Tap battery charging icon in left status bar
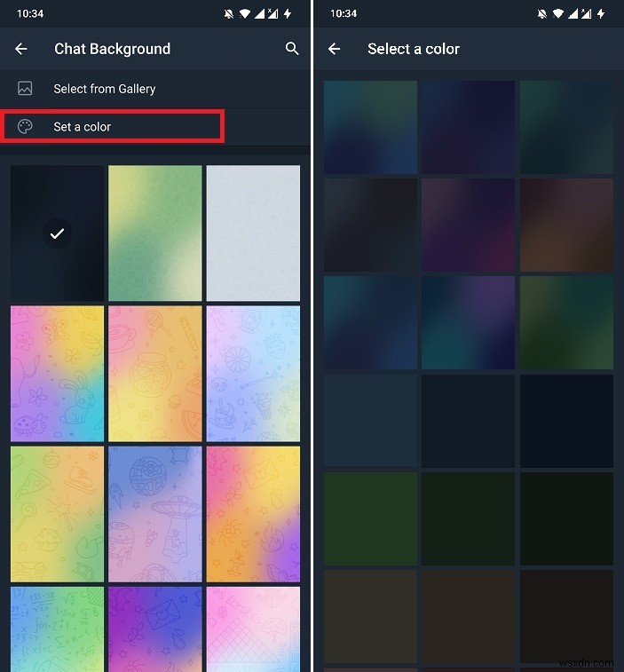Viewport: 624px width, 672px height. click(288, 13)
